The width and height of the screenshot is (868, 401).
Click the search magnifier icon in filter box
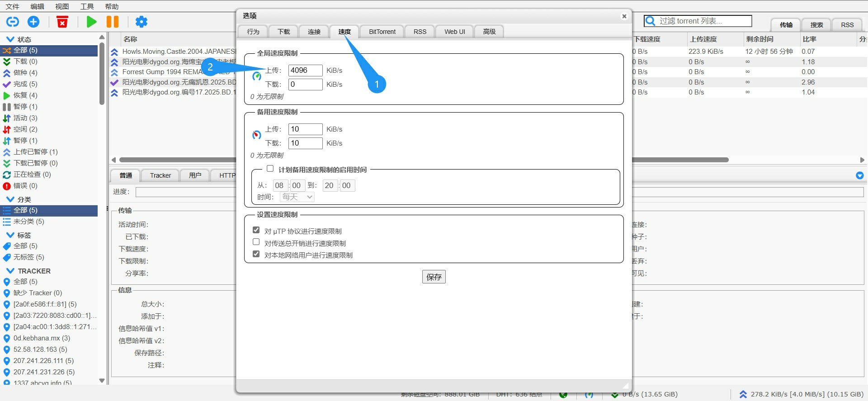click(x=651, y=21)
